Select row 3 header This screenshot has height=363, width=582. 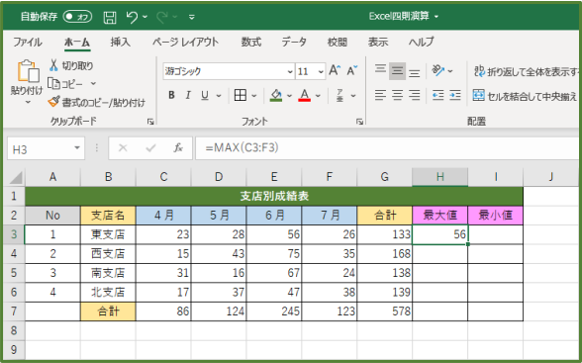[x=14, y=234]
